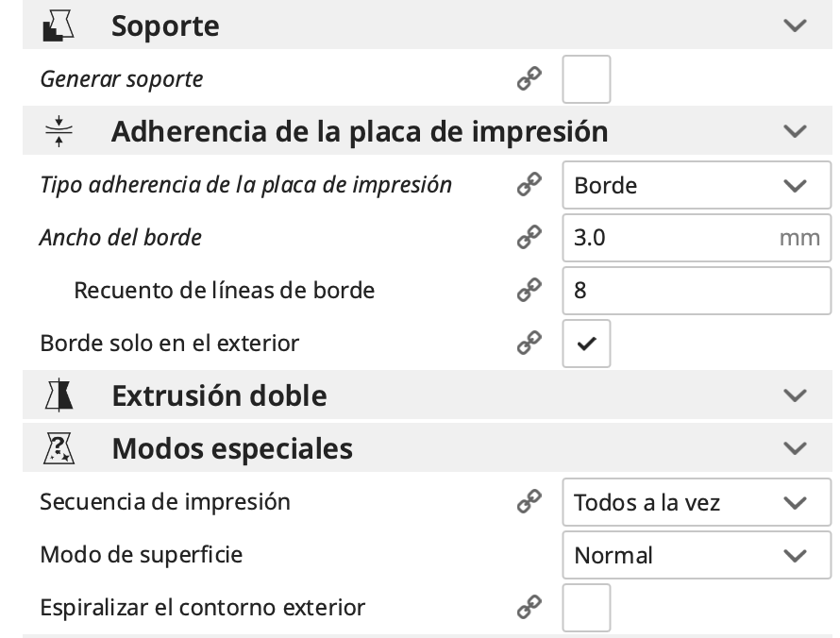The image size is (840, 638).
Task: Click the Extrusión doble section icon
Action: point(59,395)
